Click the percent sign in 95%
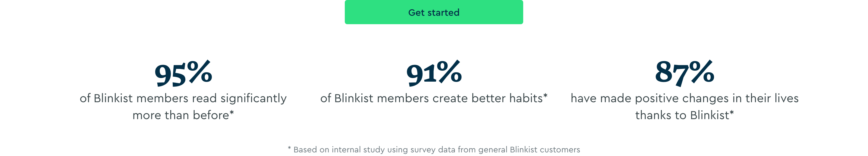 (x=200, y=71)
